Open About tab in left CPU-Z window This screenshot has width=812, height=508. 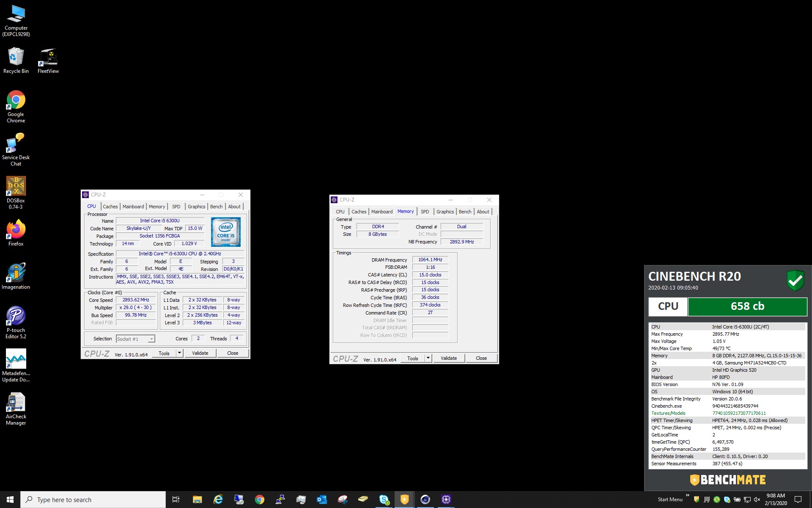pyautogui.click(x=234, y=207)
